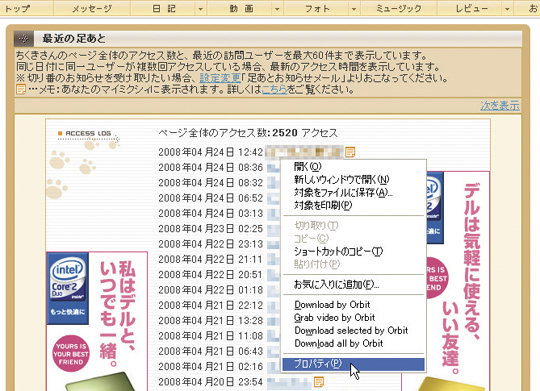540x391 pixels.
Task: Click the 2008年04月24日 08:32 entry
Action: (x=210, y=183)
